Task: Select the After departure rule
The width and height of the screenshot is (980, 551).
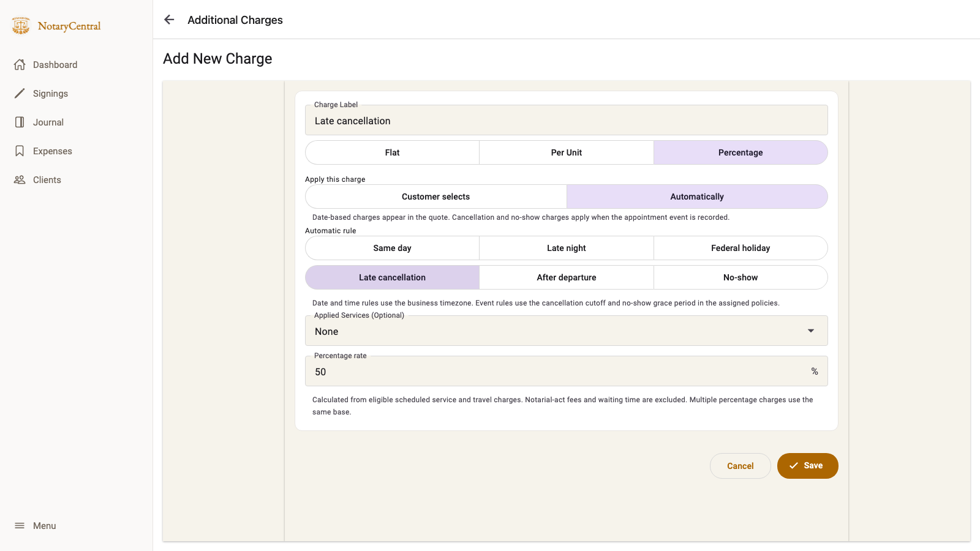Action: tap(567, 277)
